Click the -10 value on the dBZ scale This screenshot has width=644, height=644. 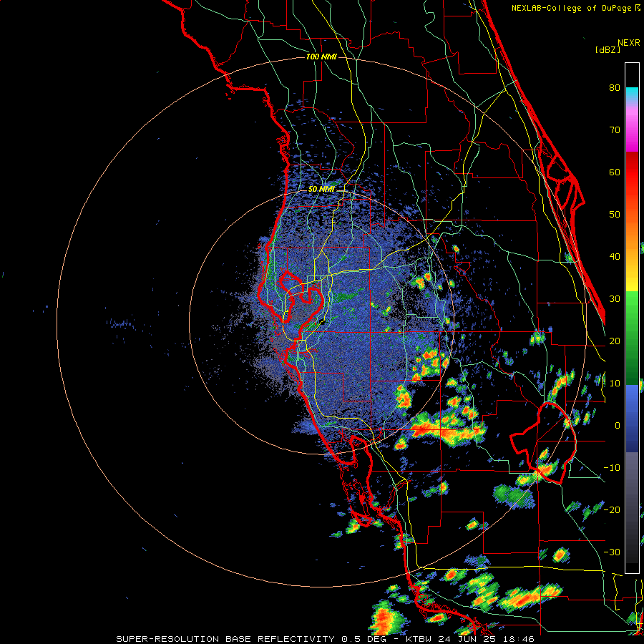click(612, 468)
